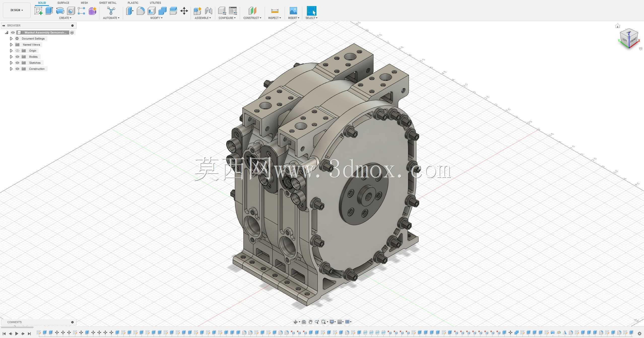Select the Offset Face tool
The height and width of the screenshot is (338, 644).
tap(173, 11)
